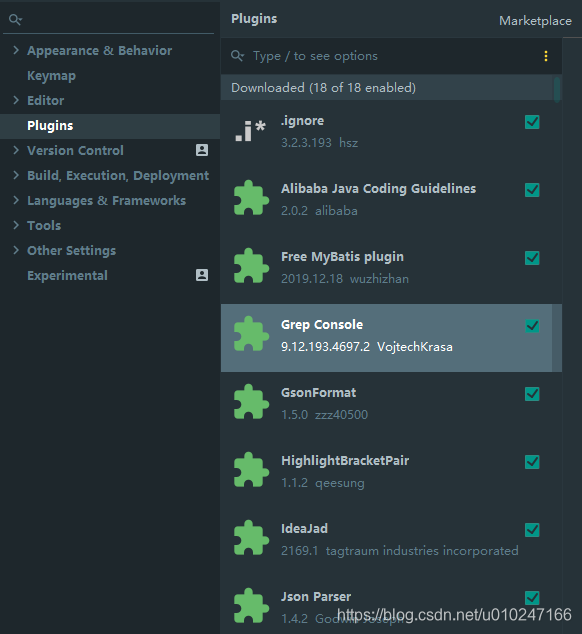The image size is (582, 634).
Task: Open Build, Execution, Deployment category
Action: 118,176
